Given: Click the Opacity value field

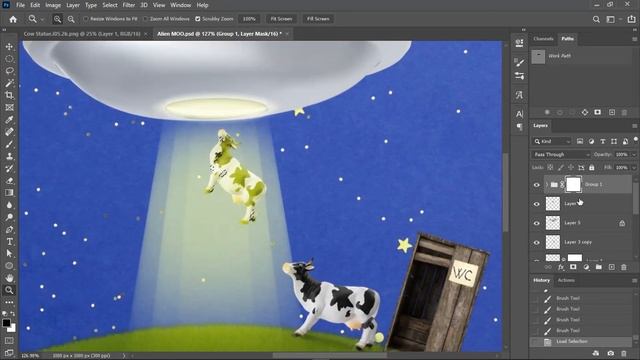Looking at the screenshot, I should (x=622, y=155).
